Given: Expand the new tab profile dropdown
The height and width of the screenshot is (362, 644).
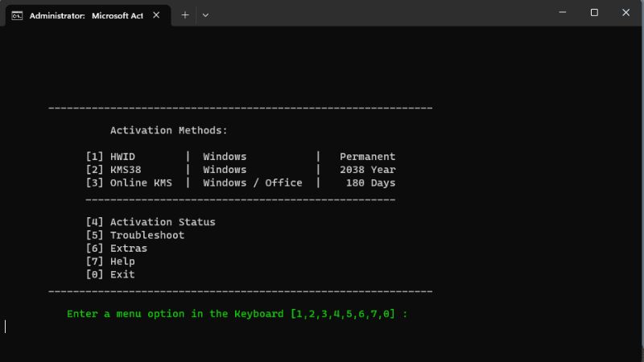Looking at the screenshot, I should pyautogui.click(x=205, y=15).
